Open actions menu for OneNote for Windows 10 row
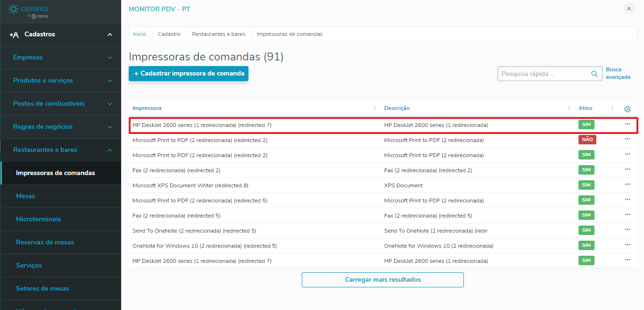The height and width of the screenshot is (310, 644). click(x=627, y=245)
